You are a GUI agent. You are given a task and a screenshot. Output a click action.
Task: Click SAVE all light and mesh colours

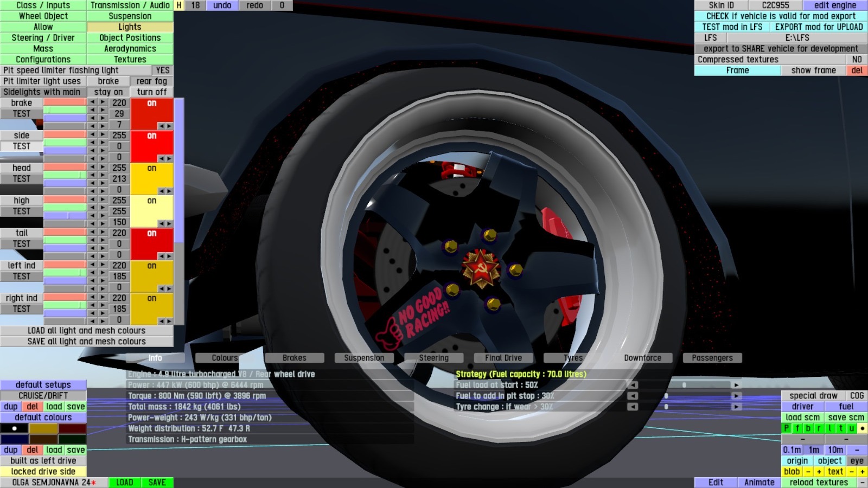point(87,342)
